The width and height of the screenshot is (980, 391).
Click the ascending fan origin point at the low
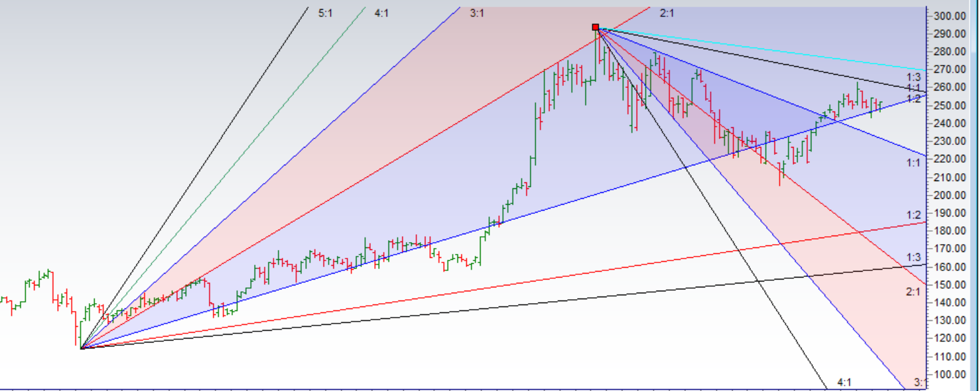click(81, 348)
